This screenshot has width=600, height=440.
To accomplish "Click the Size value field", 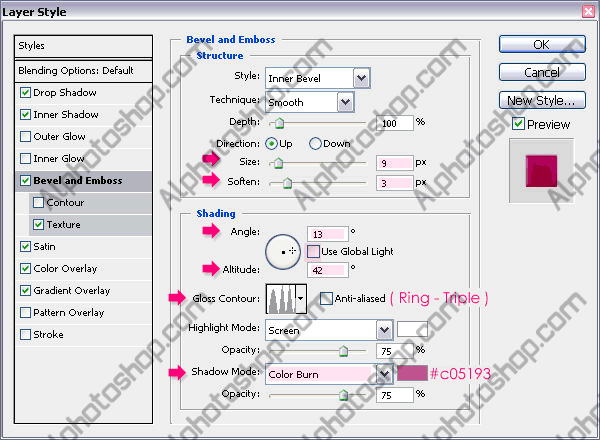I will pos(395,163).
